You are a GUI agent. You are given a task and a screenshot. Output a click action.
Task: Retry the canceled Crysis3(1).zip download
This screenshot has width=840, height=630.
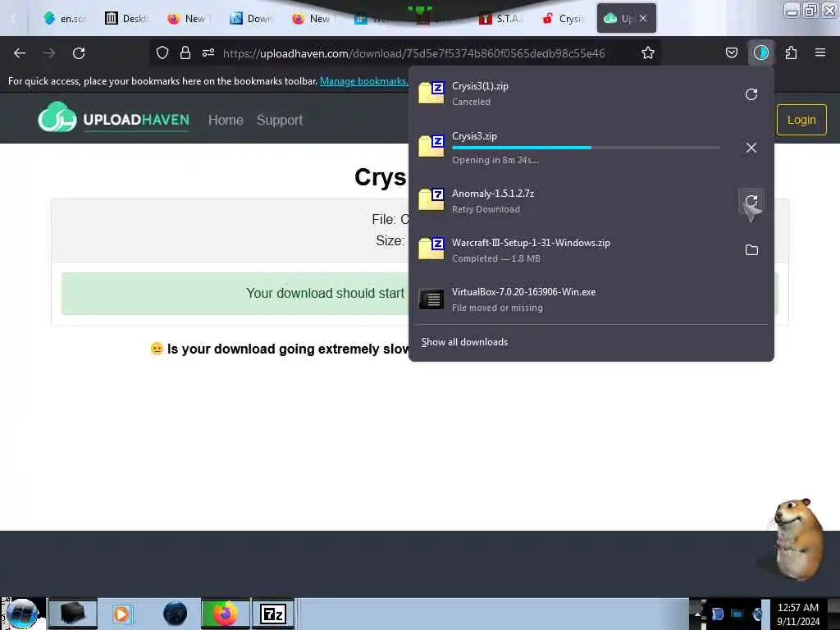pyautogui.click(x=751, y=94)
